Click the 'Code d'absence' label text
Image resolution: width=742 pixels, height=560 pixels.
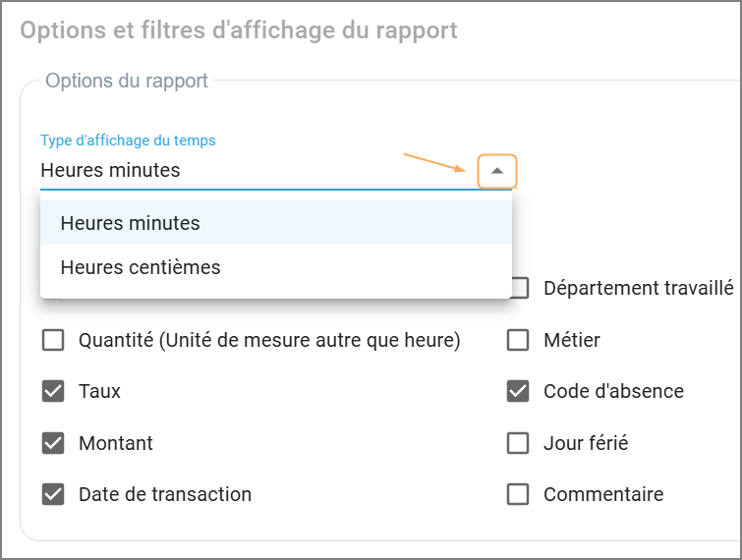click(613, 391)
